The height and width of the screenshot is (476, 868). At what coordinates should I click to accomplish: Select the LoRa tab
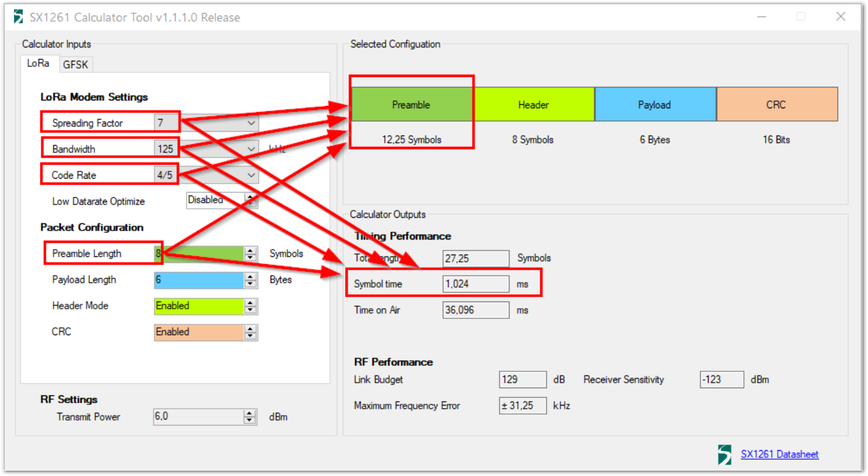[38, 63]
